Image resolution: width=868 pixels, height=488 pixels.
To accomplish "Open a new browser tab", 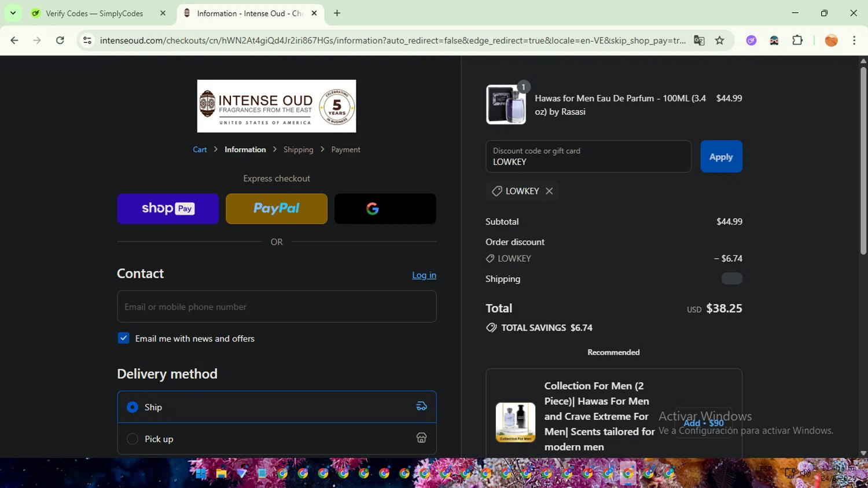I will coord(337,13).
